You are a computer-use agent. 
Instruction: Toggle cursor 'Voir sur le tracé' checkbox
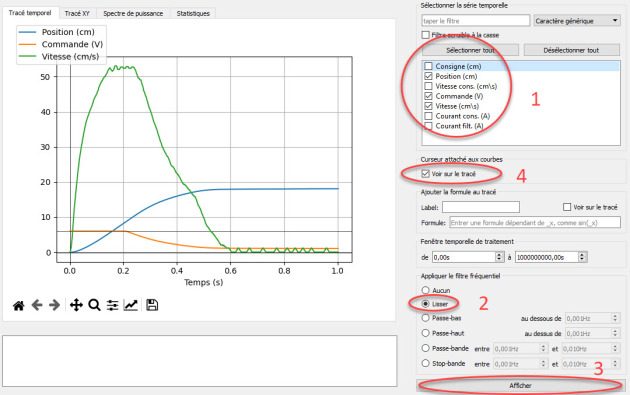(425, 174)
